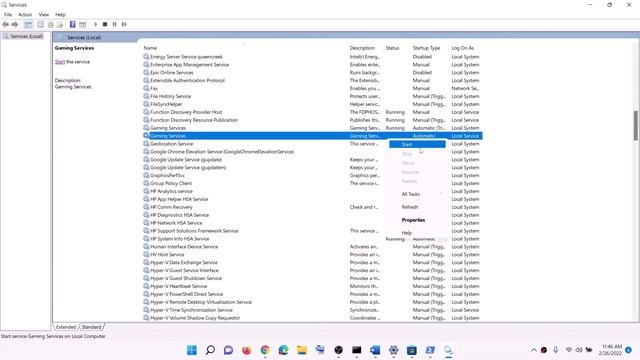
Task: Select Function Discovery Resource Publication row
Action: 312,120
